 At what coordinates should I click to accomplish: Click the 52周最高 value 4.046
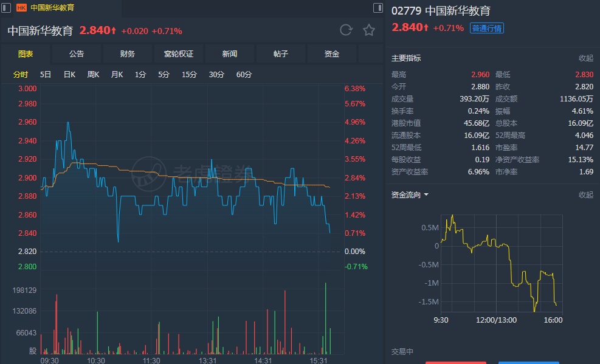point(584,136)
